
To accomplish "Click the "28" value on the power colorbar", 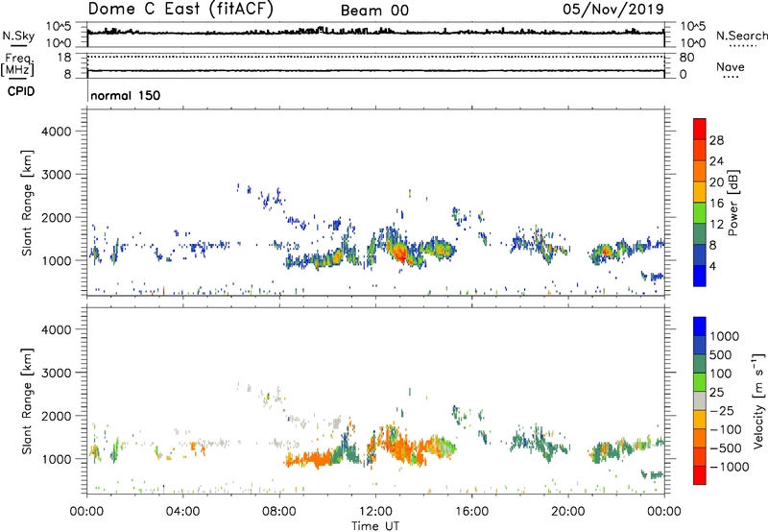I will coord(716,140).
